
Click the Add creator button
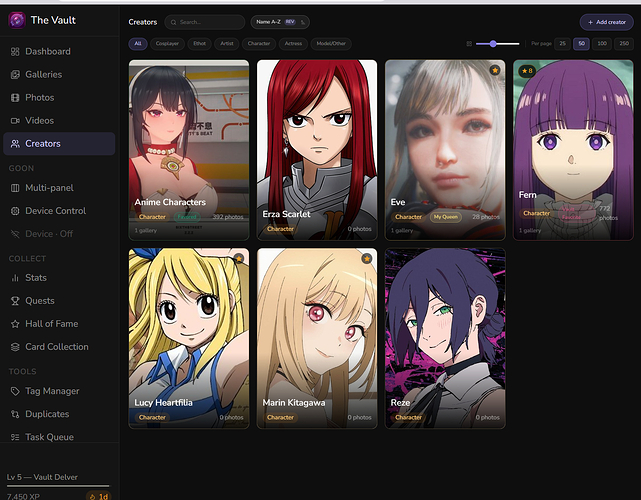[607, 22]
